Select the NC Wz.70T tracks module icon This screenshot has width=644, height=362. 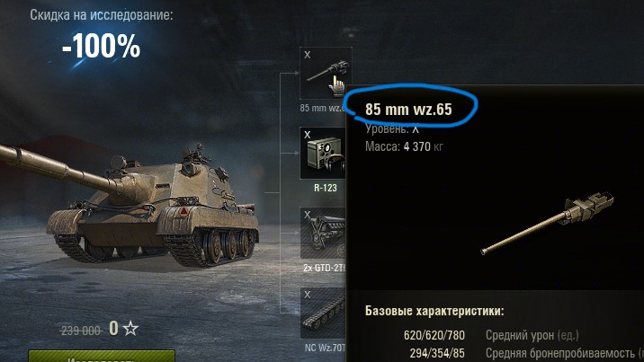tap(323, 313)
